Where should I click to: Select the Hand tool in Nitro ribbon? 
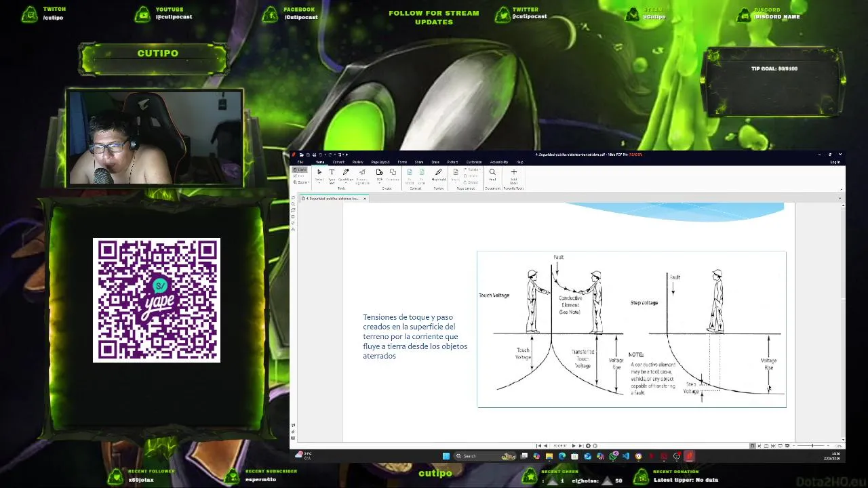pos(300,169)
